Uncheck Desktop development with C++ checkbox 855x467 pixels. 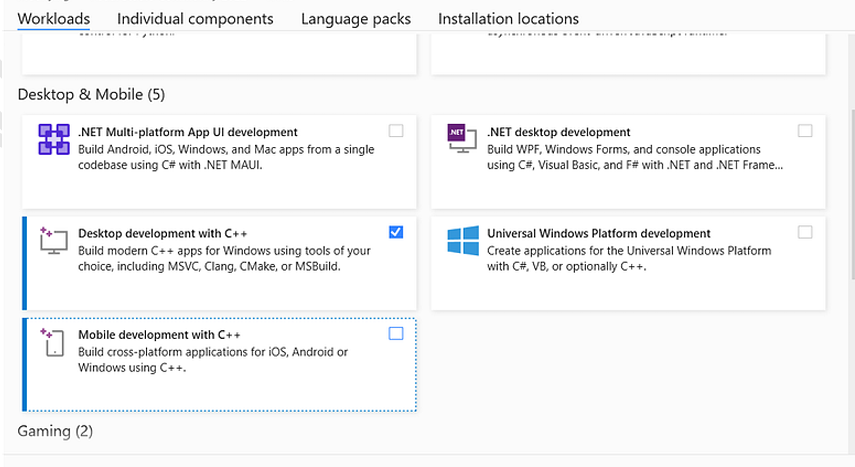click(396, 232)
